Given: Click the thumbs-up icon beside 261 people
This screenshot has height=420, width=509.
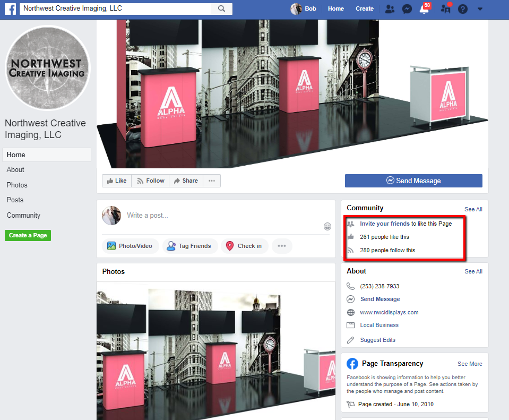Looking at the screenshot, I should pyautogui.click(x=351, y=237).
